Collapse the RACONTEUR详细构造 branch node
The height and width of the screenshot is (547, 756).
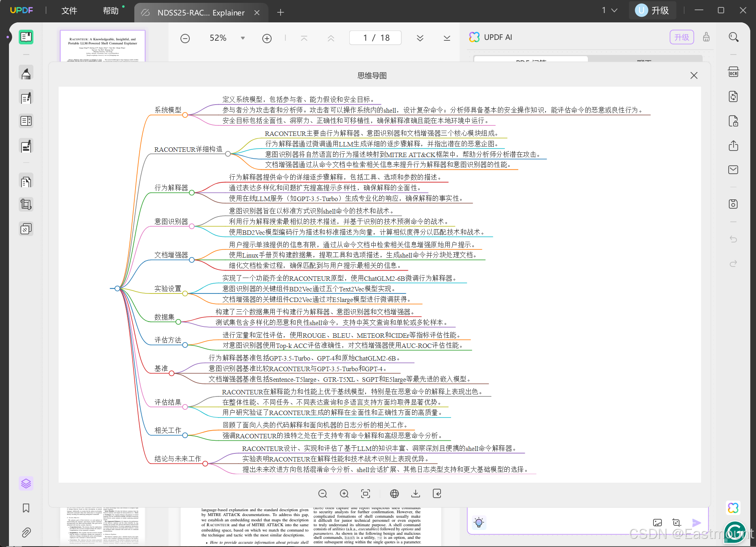click(x=228, y=154)
